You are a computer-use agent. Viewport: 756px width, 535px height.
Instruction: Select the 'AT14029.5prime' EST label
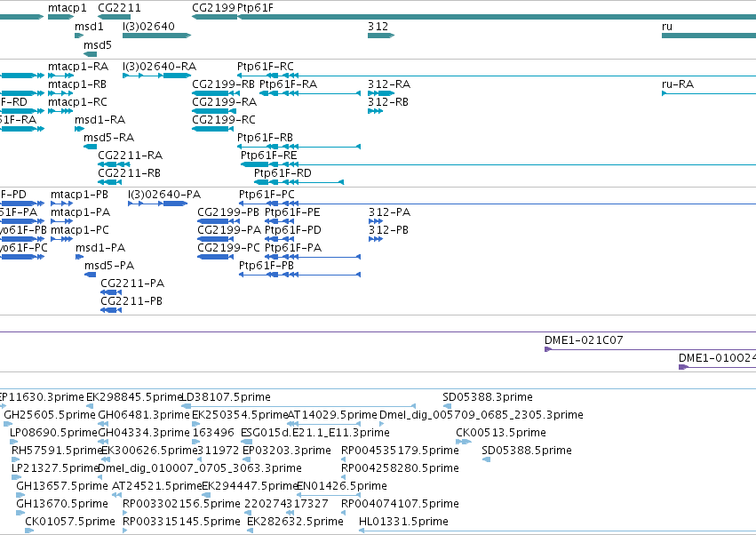tap(332, 414)
